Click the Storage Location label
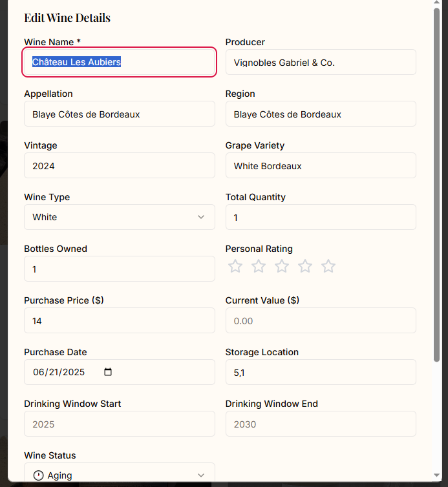The width and height of the screenshot is (448, 487). tap(262, 352)
